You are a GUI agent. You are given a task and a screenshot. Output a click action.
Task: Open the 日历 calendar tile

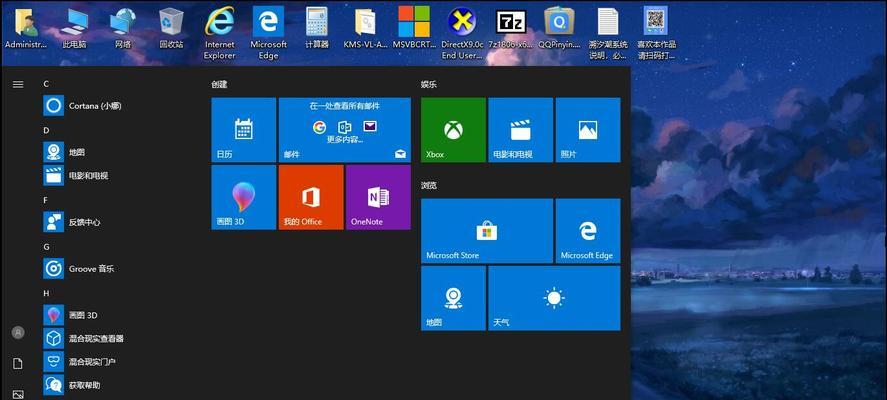pyautogui.click(x=244, y=130)
